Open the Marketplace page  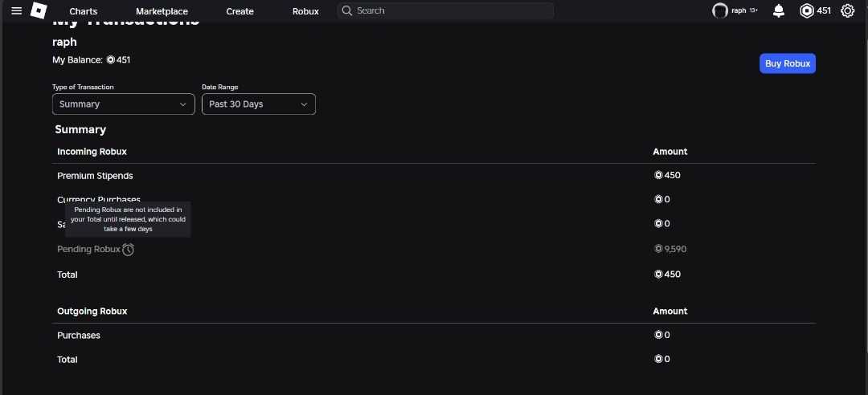pos(162,11)
